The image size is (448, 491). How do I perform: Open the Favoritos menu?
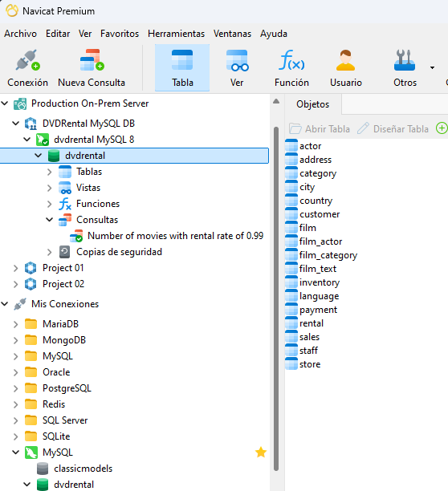(x=120, y=34)
